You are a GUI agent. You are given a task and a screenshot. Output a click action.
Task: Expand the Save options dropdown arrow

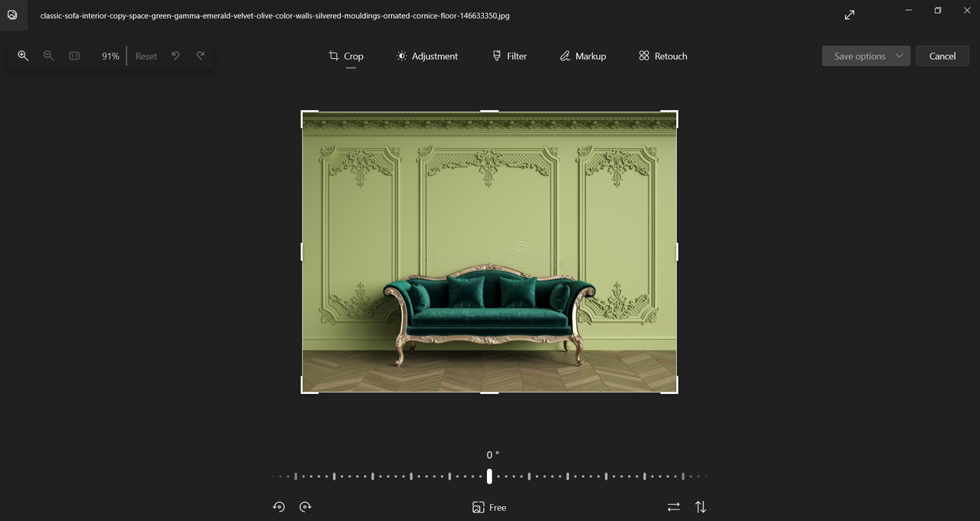coord(899,56)
